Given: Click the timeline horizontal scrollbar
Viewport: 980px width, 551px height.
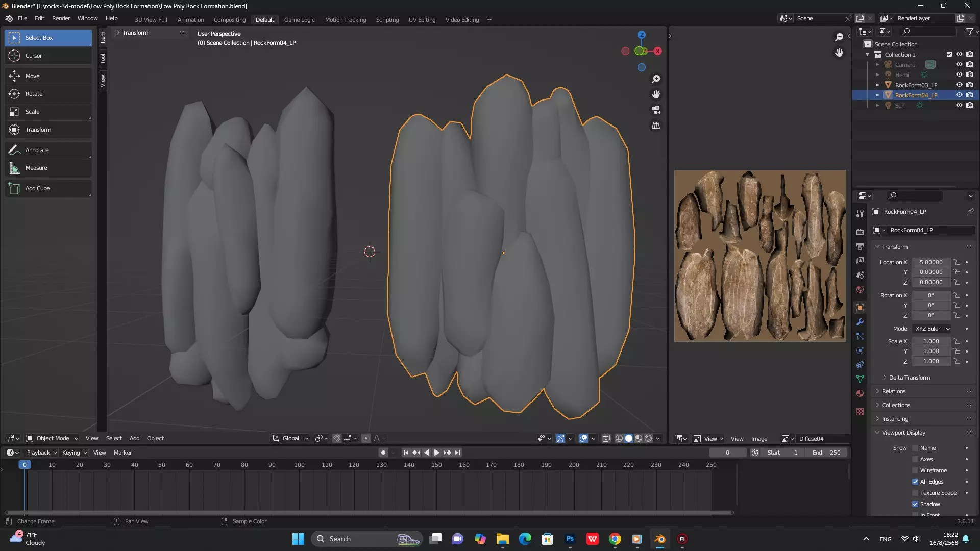Looking at the screenshot, I should point(370,512).
